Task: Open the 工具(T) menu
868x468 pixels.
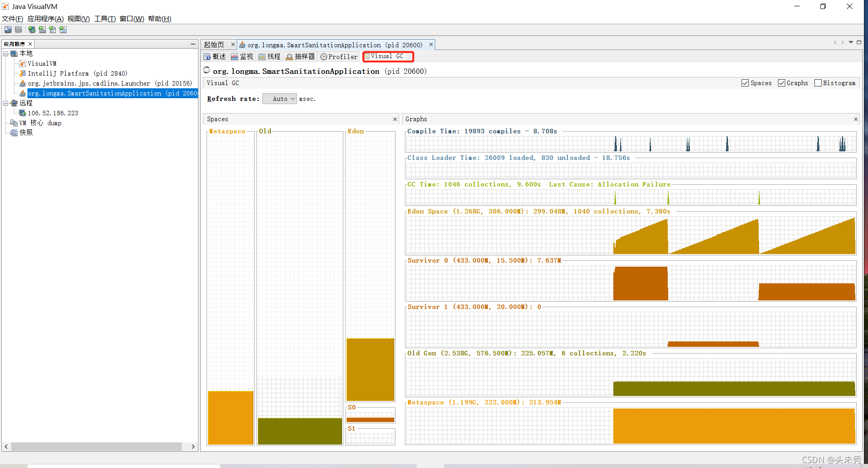Action: point(105,18)
